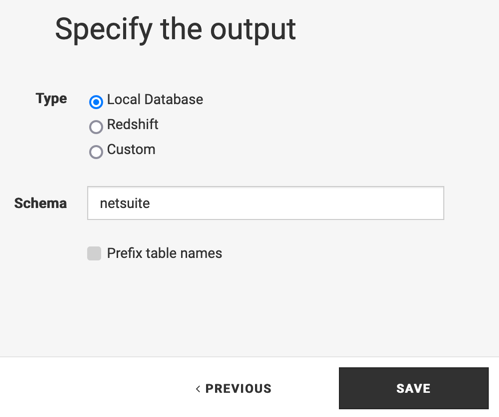Enable the Prefix table names checkbox
The height and width of the screenshot is (417, 499).
[94, 253]
